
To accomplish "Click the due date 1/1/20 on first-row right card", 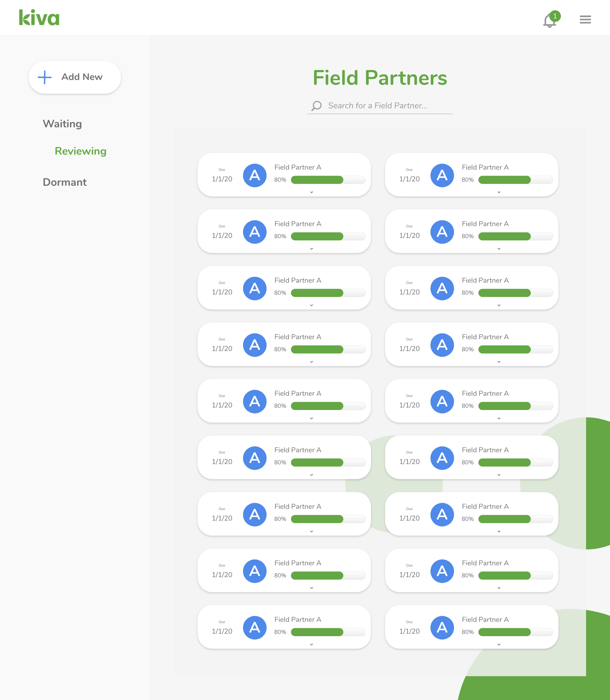I will tap(410, 179).
